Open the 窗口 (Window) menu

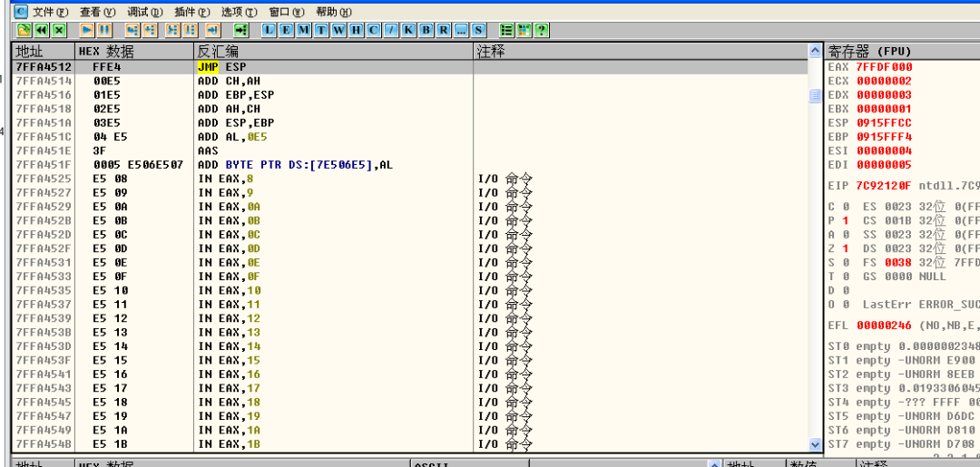[x=287, y=12]
